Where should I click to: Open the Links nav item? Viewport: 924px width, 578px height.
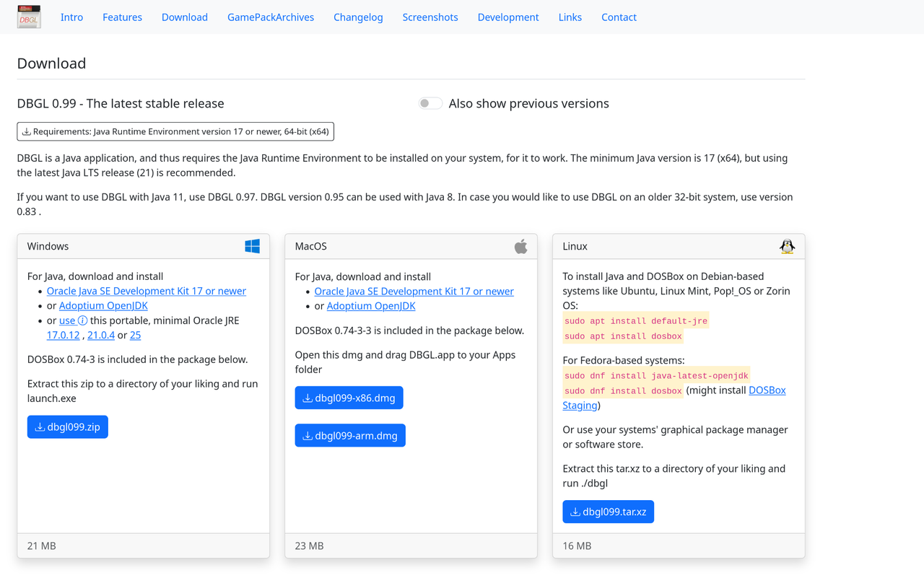(x=570, y=17)
